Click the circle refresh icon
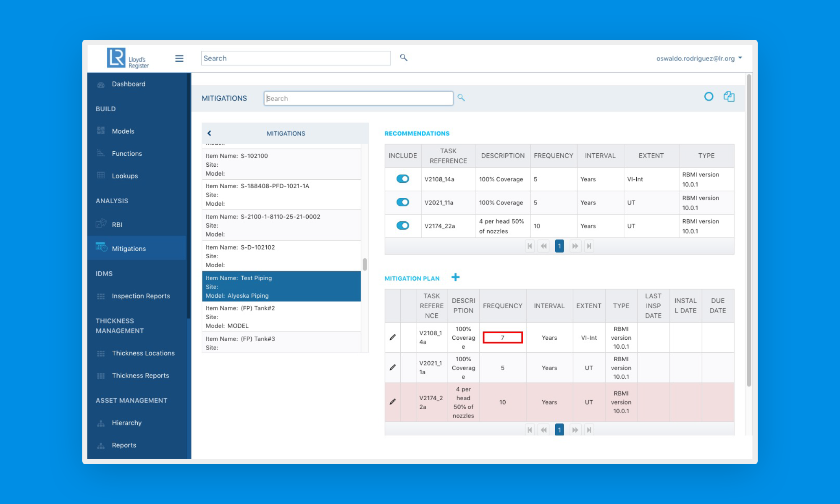 [x=709, y=97]
